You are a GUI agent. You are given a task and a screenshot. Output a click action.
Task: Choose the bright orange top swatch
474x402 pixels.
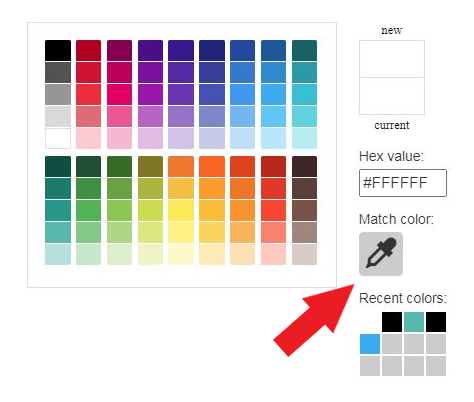212,167
